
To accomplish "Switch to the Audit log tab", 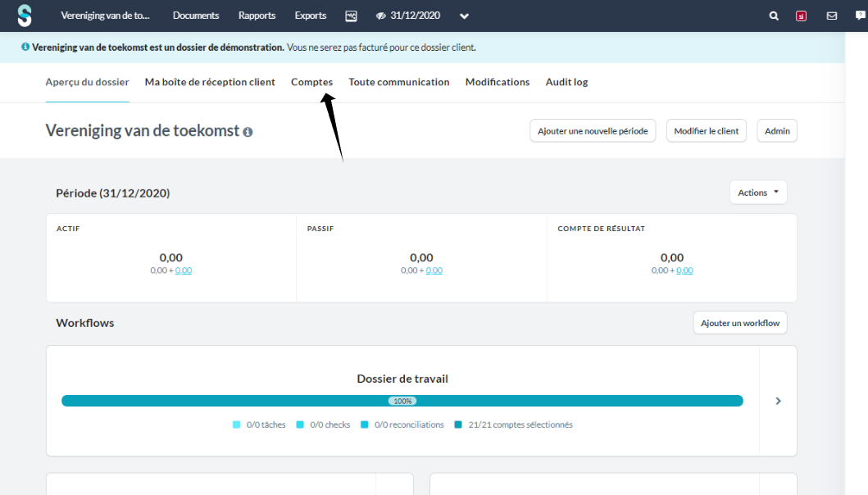I will pyautogui.click(x=567, y=82).
